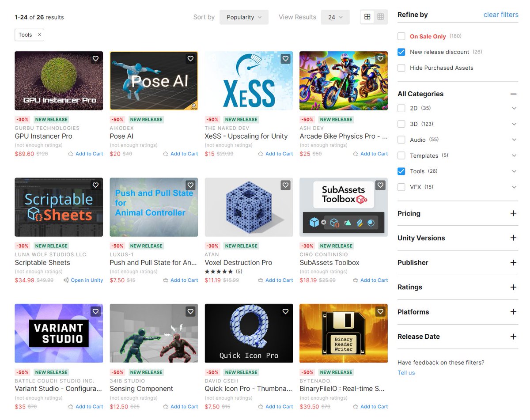
Task: Click the cart icon for Voxel Destruction Pro
Action: click(x=260, y=280)
